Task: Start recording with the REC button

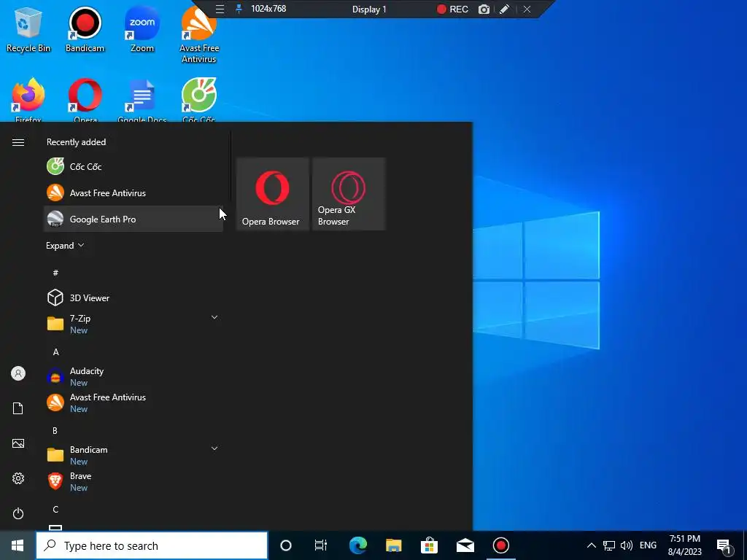Action: click(452, 9)
